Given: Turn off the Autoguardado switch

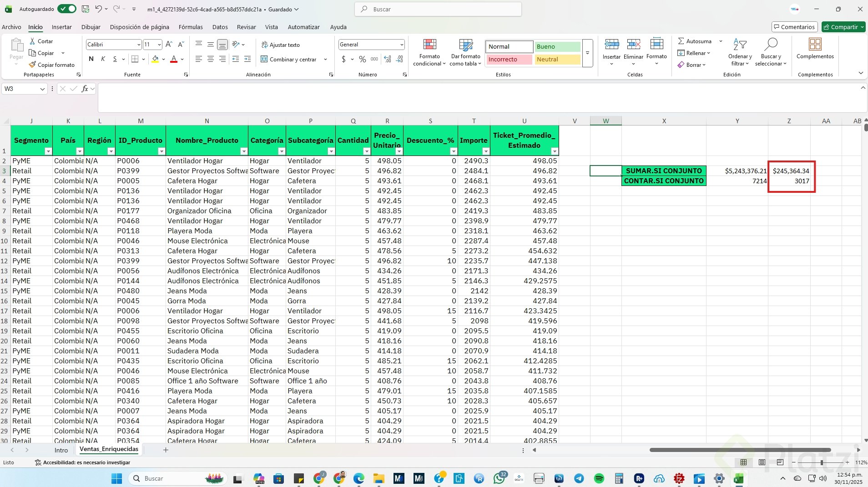Looking at the screenshot, I should (x=67, y=9).
